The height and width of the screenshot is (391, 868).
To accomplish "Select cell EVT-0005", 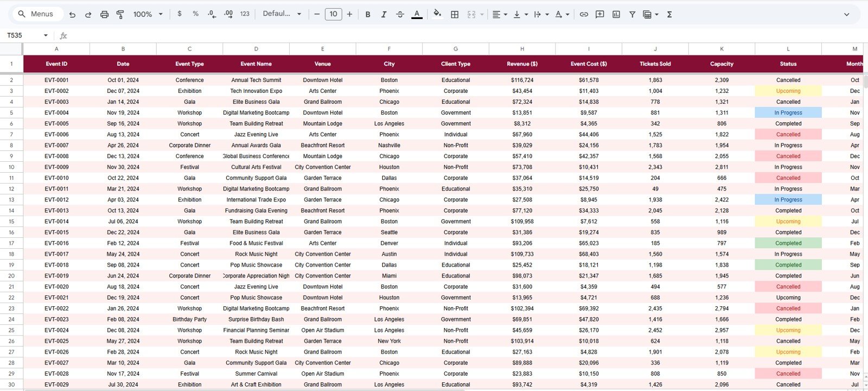I will tap(56, 124).
